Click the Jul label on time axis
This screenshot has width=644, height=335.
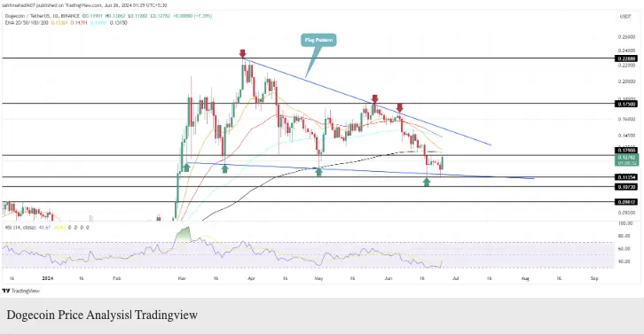pos(455,278)
